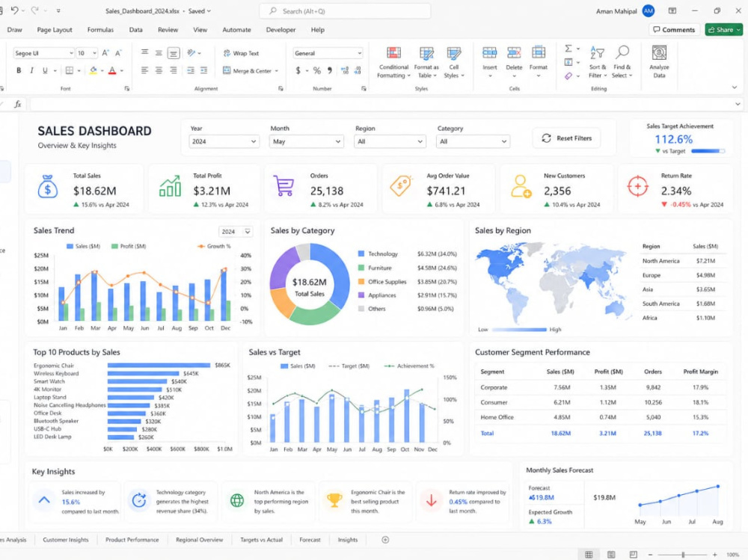
Task: Click the Clear eraser icon
Action: coord(568,76)
